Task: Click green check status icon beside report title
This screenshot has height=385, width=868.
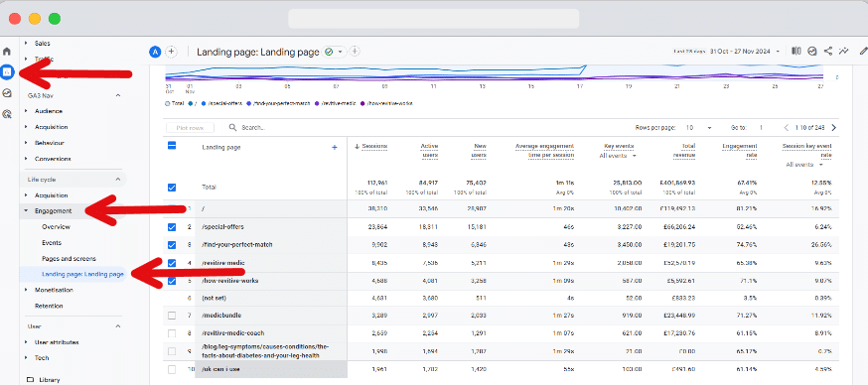Action: click(329, 52)
